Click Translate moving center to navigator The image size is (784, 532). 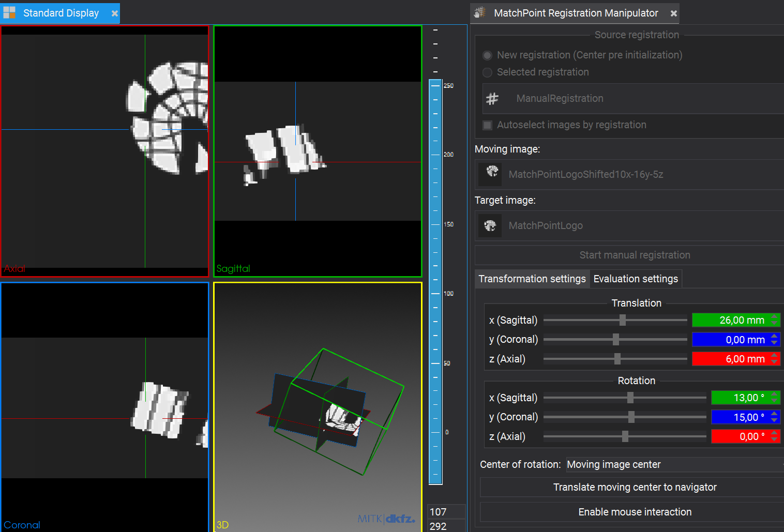(635, 487)
